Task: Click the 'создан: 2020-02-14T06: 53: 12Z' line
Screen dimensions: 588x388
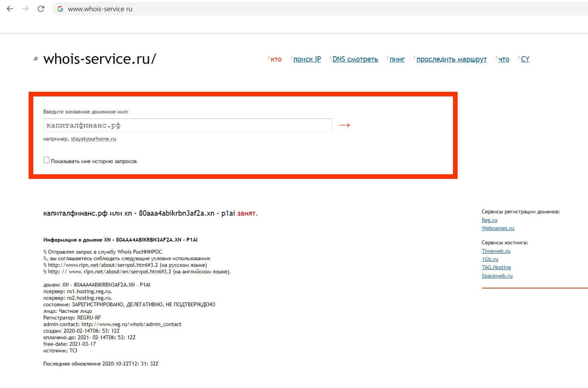Action: click(x=82, y=331)
